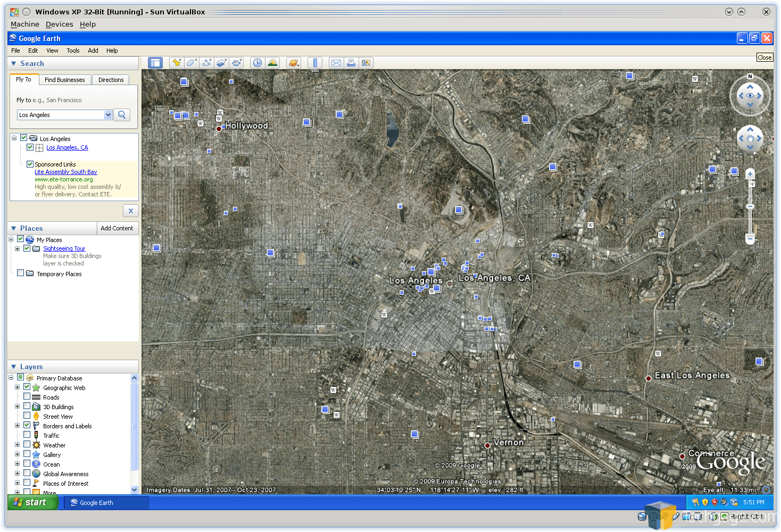Click the Add Polygon toolbar icon
The height and width of the screenshot is (532, 781).
tap(192, 63)
